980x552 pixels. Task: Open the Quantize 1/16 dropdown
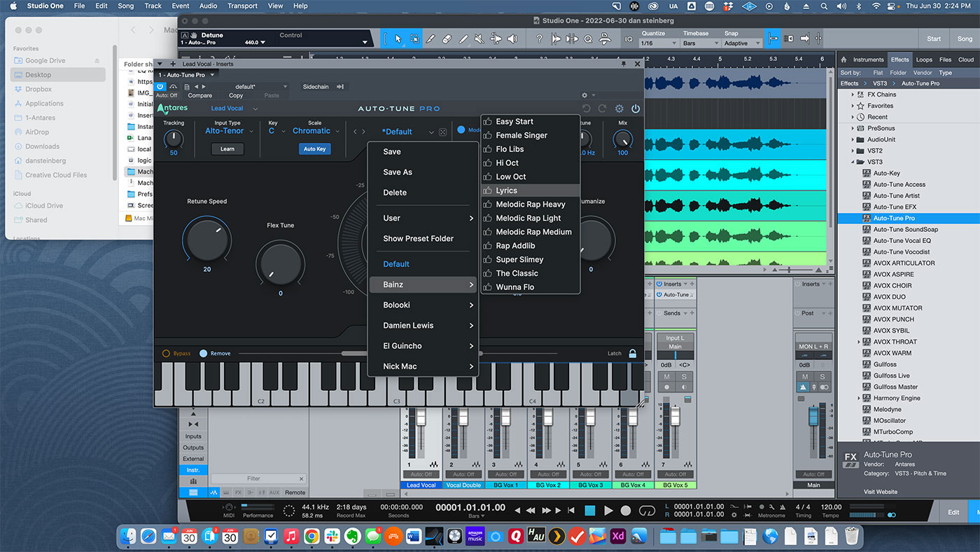coord(658,43)
